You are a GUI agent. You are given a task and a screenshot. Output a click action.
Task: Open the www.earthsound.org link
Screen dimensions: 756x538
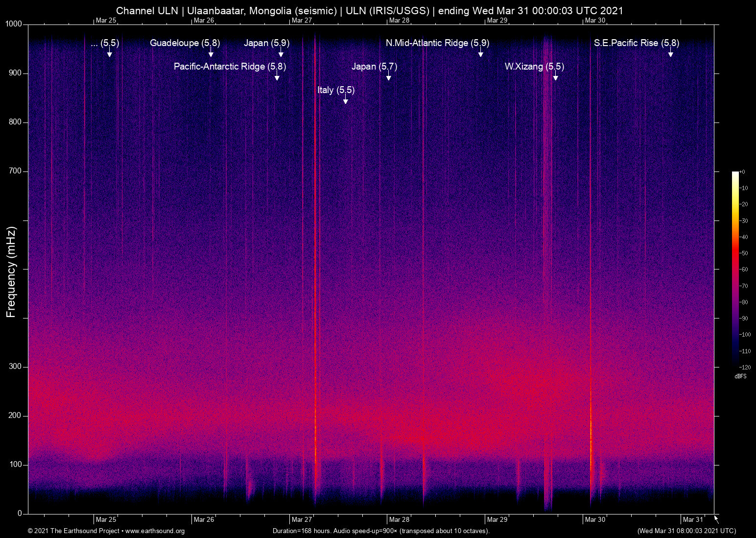(x=156, y=531)
